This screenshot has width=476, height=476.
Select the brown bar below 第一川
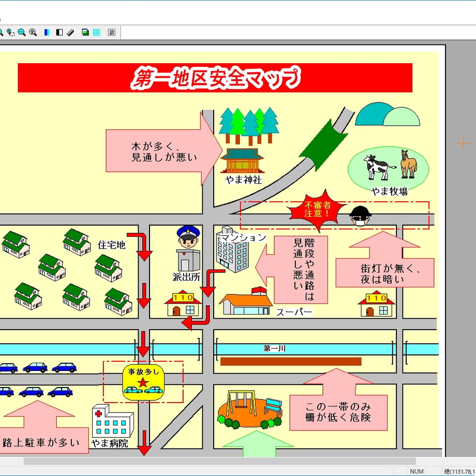291,361
